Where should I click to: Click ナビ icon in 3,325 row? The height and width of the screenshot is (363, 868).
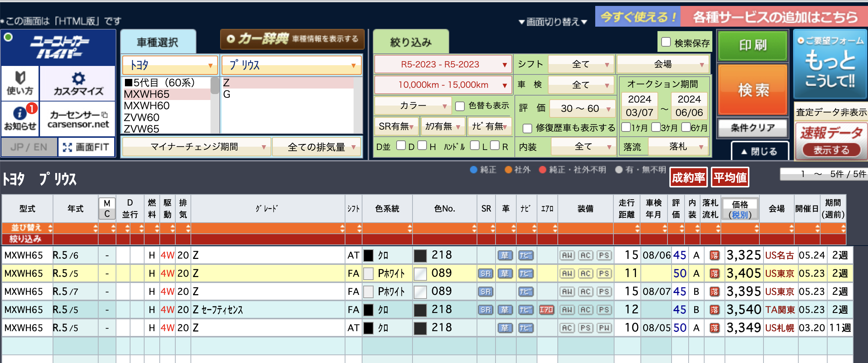(526, 255)
